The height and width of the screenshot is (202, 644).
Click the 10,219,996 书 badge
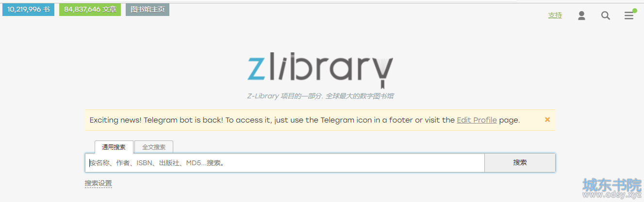[x=28, y=9]
